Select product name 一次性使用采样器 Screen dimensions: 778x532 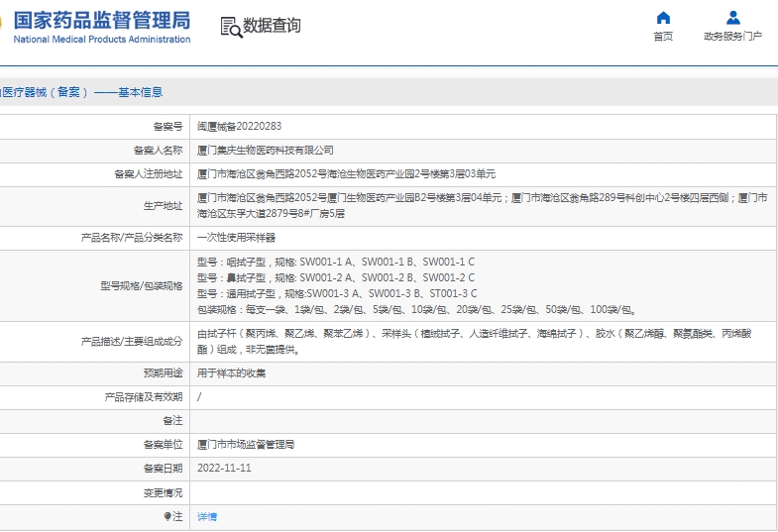[236, 238]
